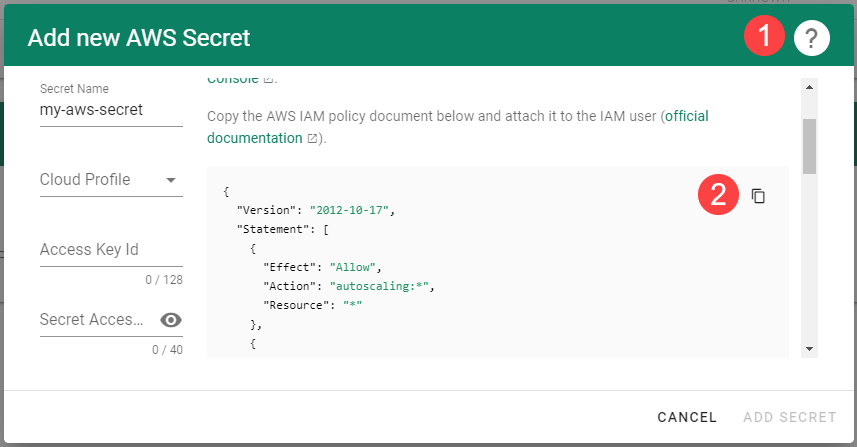Focus the Secret Name field containing my-aws-secret
The image size is (857, 447).
pyautogui.click(x=110, y=110)
